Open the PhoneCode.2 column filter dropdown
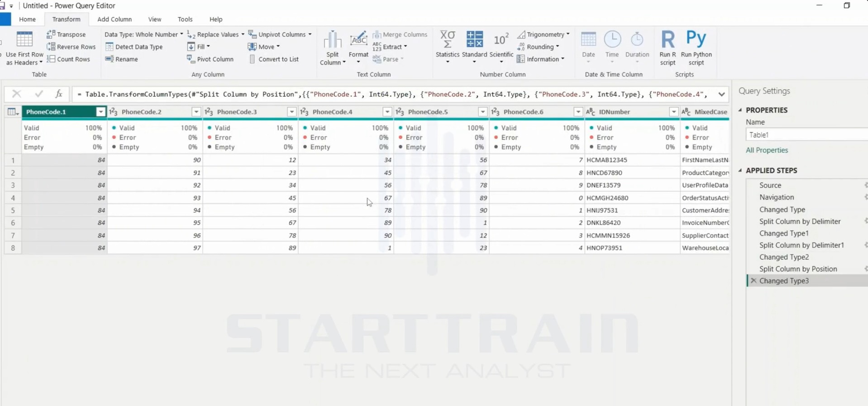This screenshot has width=868, height=406. 196,112
